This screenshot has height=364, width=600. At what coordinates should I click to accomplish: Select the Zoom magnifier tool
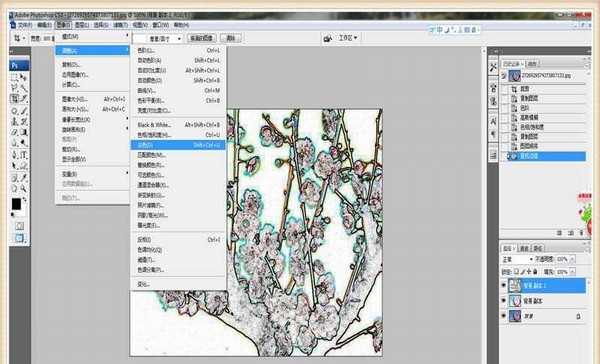[x=24, y=188]
